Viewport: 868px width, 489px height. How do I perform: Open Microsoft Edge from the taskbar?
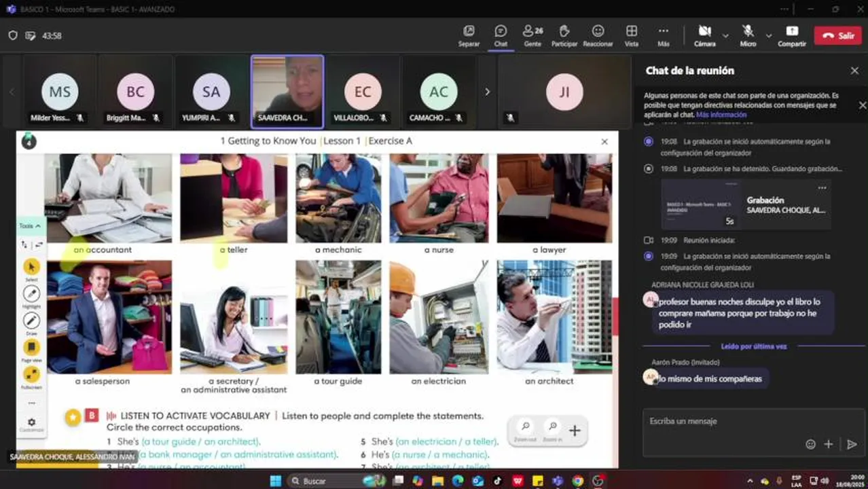click(457, 481)
